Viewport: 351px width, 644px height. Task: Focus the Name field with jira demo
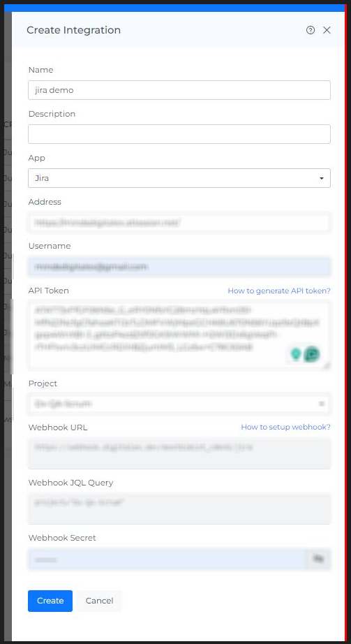[x=179, y=90]
